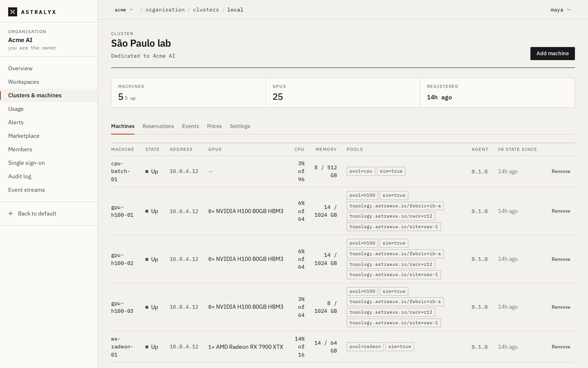Remove the ws-radeon-01 machine
The image size is (588, 368).
pos(561,347)
